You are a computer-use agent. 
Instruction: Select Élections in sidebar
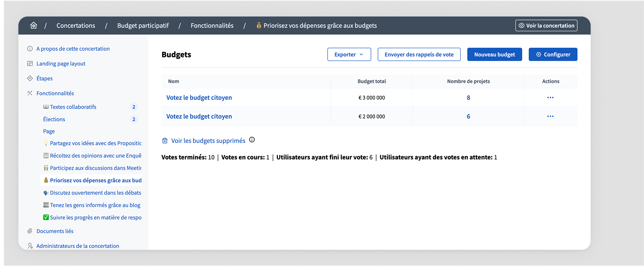(54, 119)
